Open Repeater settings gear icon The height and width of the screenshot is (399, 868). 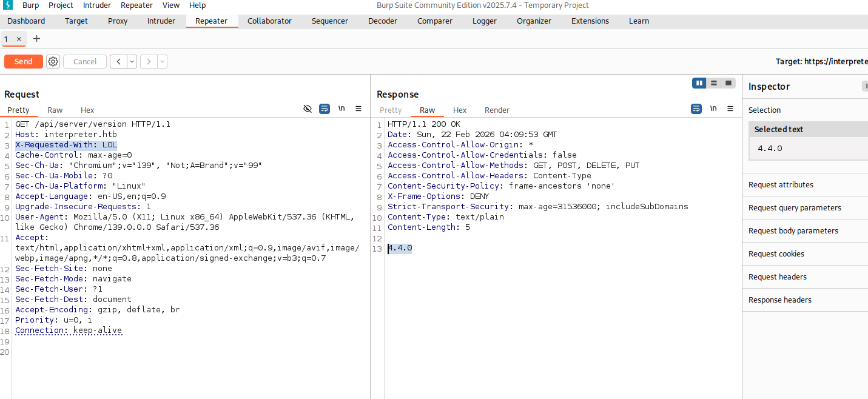53,61
